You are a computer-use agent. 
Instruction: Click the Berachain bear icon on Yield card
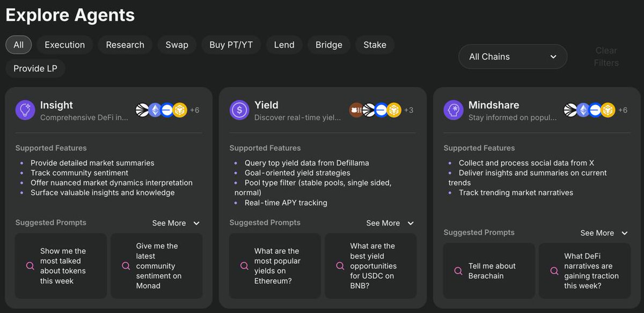tap(356, 110)
